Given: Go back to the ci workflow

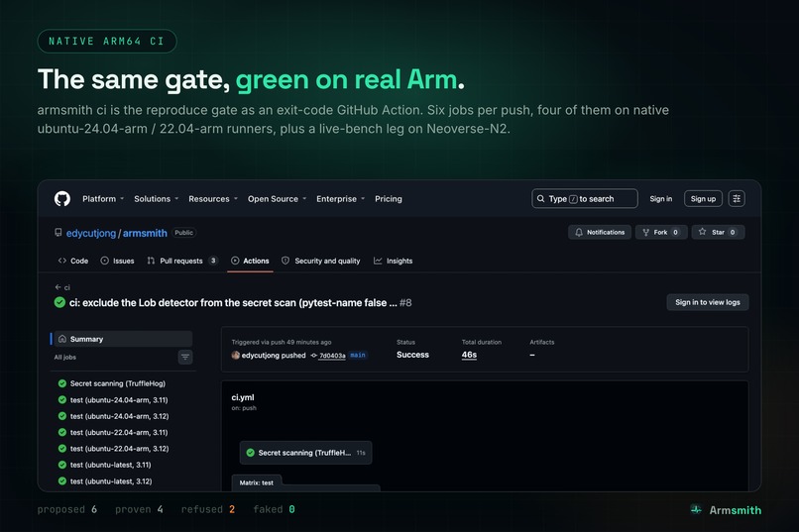Looking at the screenshot, I should (62, 287).
